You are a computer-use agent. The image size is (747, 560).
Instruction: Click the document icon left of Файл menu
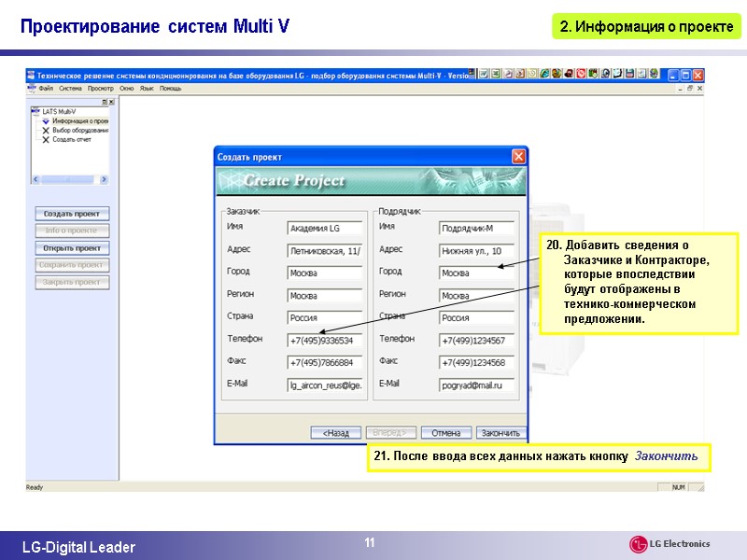(32, 88)
